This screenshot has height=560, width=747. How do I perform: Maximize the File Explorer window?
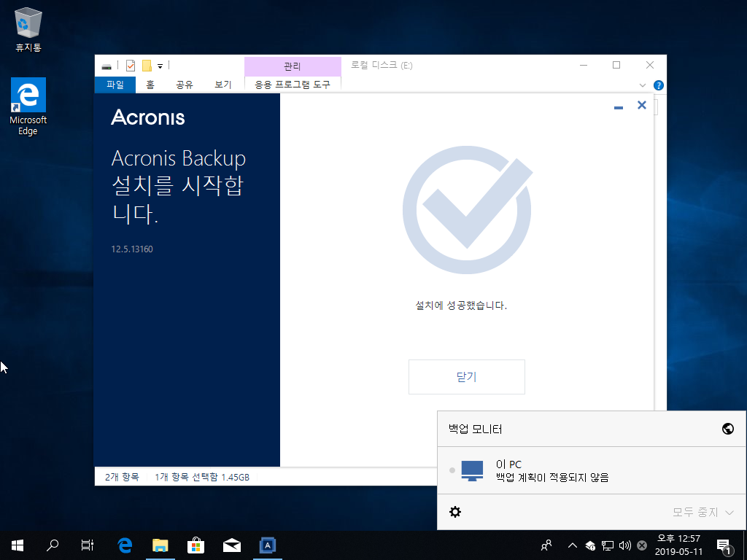616,65
